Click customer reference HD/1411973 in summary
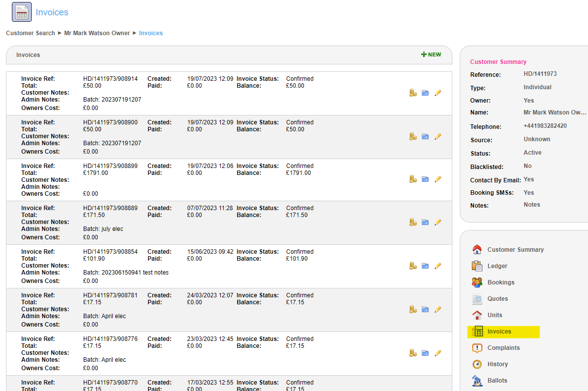 tap(540, 74)
